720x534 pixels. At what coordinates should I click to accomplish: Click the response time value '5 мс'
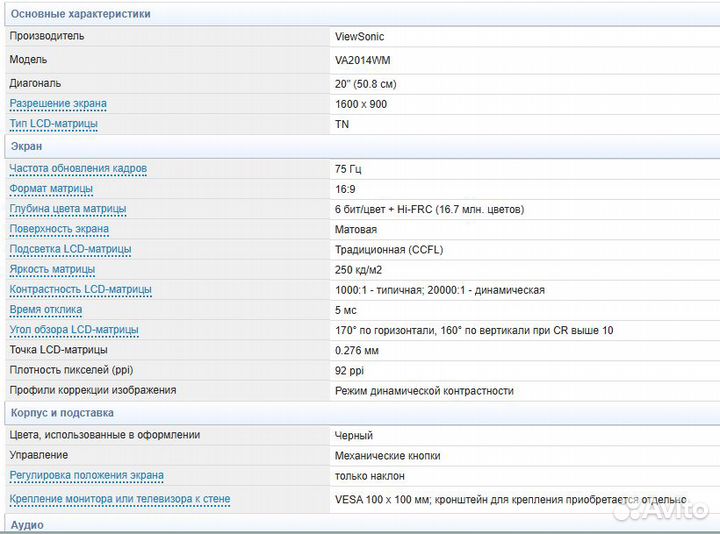[346, 310]
